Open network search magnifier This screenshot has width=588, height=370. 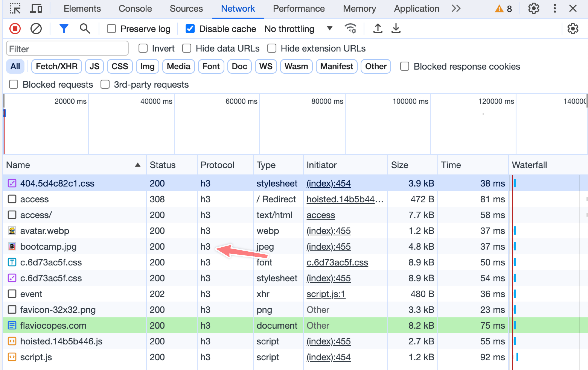pyautogui.click(x=85, y=29)
